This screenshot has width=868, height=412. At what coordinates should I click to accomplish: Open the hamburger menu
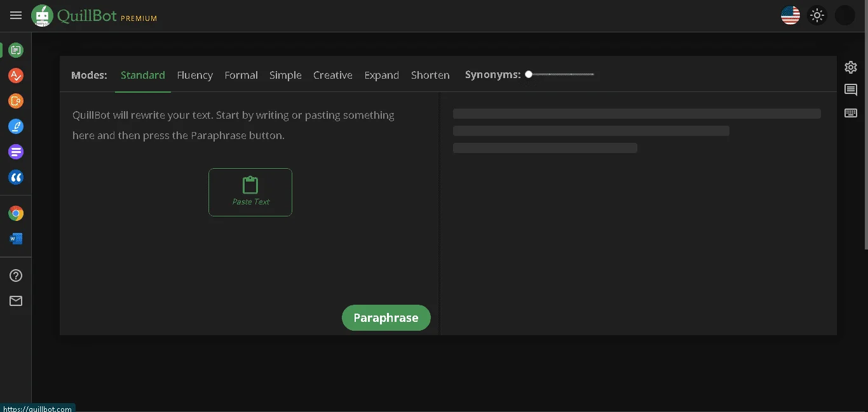point(16,15)
